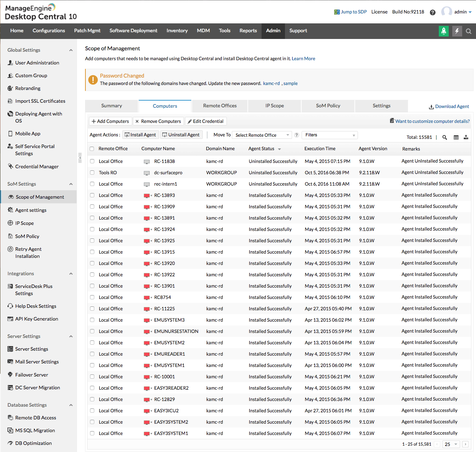This screenshot has height=452, width=476.
Task: Click the table search magnifier icon
Action: coord(444,137)
